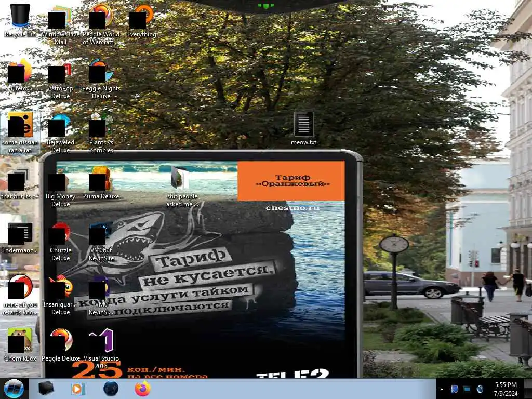Launch Windows Live Mail shortcut
This screenshot has width=532, height=399.
[x=60, y=26]
